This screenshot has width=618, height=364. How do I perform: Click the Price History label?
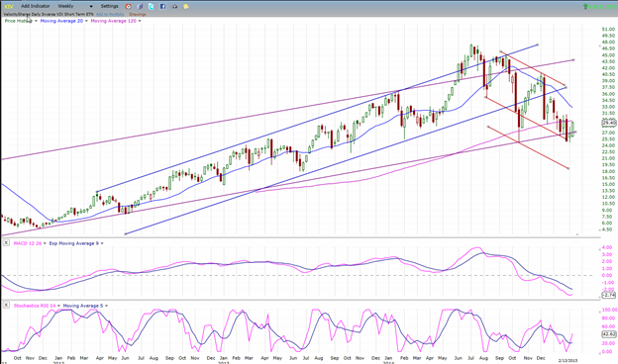coord(18,21)
